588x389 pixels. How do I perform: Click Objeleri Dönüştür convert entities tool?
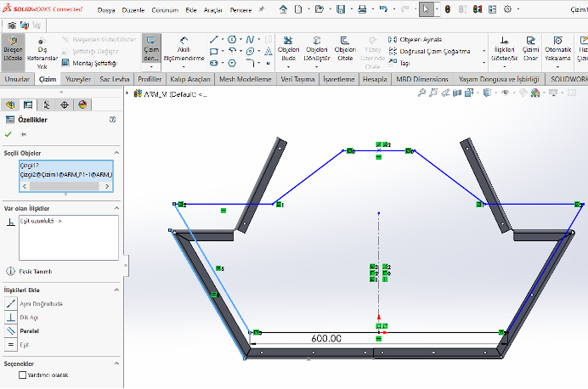point(316,49)
